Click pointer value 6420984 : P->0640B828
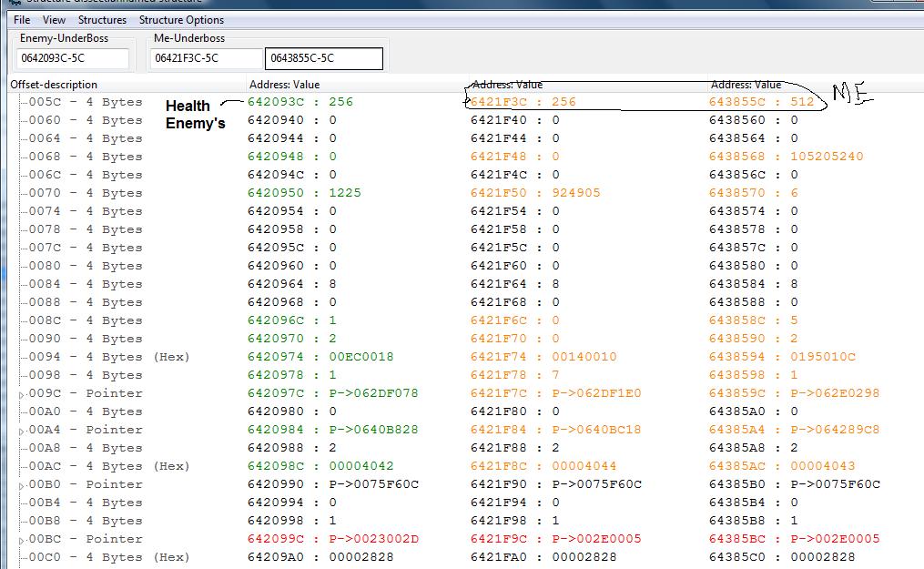This screenshot has height=569, width=924. click(332, 430)
